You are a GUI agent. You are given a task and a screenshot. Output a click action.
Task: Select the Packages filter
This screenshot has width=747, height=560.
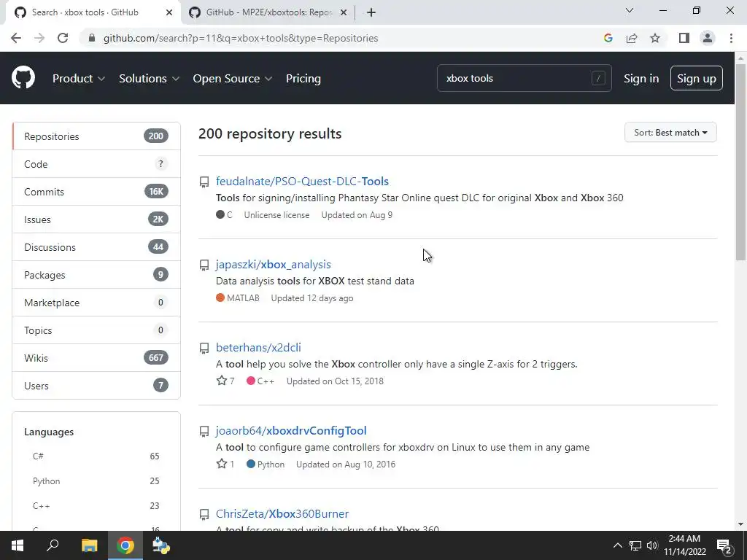96,274
